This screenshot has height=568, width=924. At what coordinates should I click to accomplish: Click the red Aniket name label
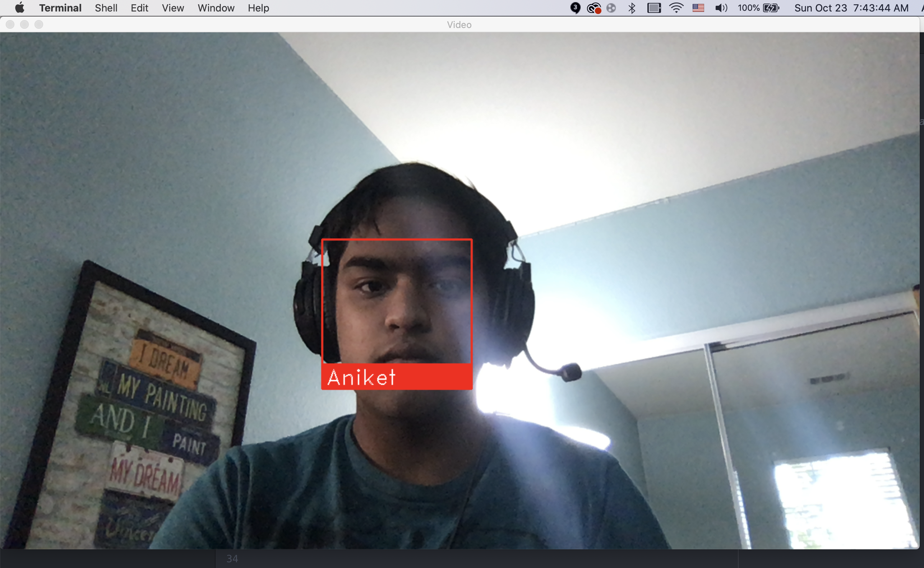click(397, 377)
